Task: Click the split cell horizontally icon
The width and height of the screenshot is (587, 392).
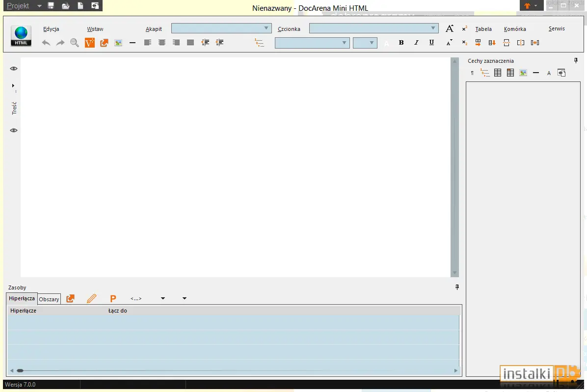Action: (507, 43)
